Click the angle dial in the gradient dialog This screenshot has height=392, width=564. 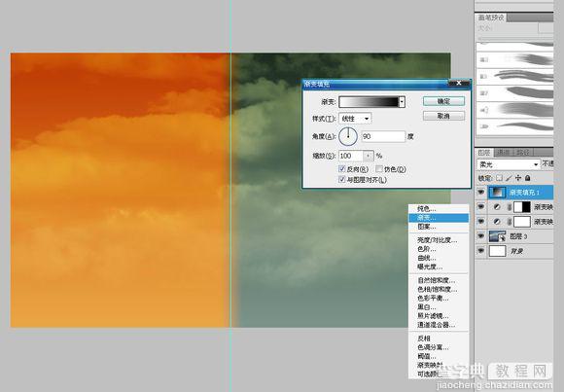[x=348, y=136]
